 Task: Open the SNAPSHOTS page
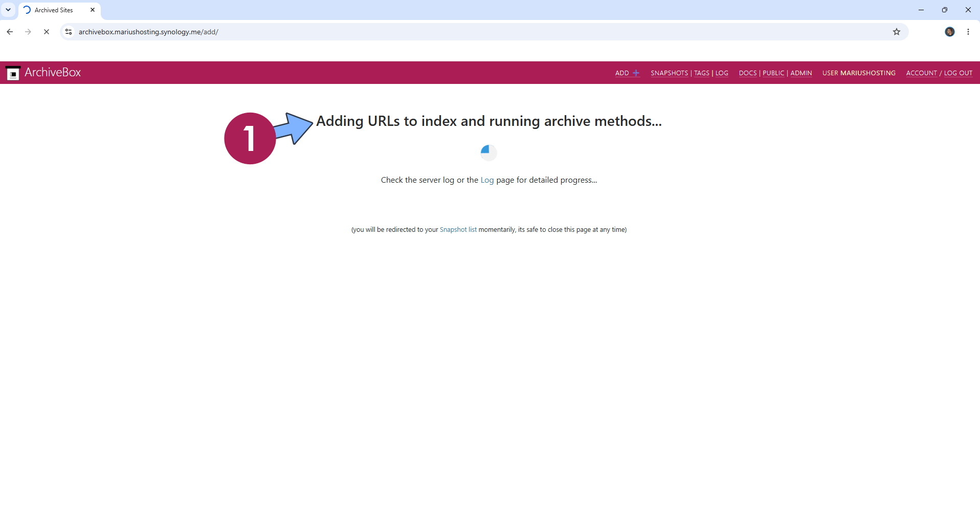click(x=669, y=73)
